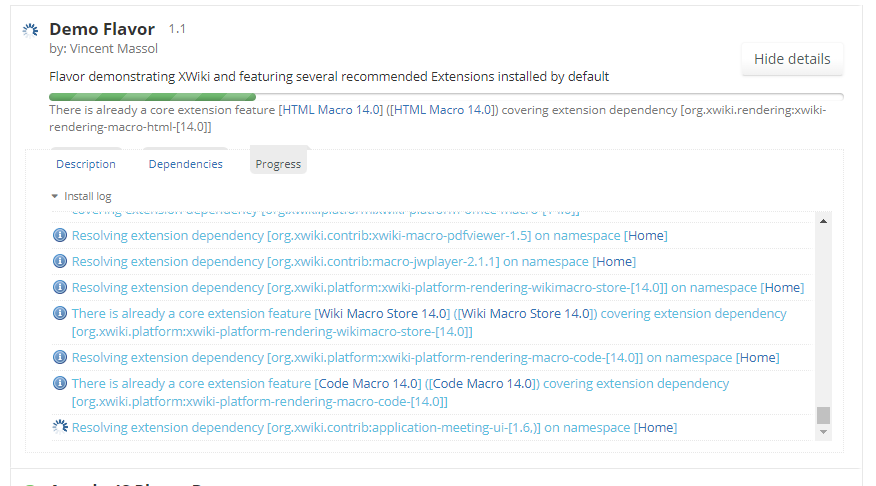The image size is (876, 486).
Task: Open Home link in macro-code resolving entry
Action: (x=758, y=358)
